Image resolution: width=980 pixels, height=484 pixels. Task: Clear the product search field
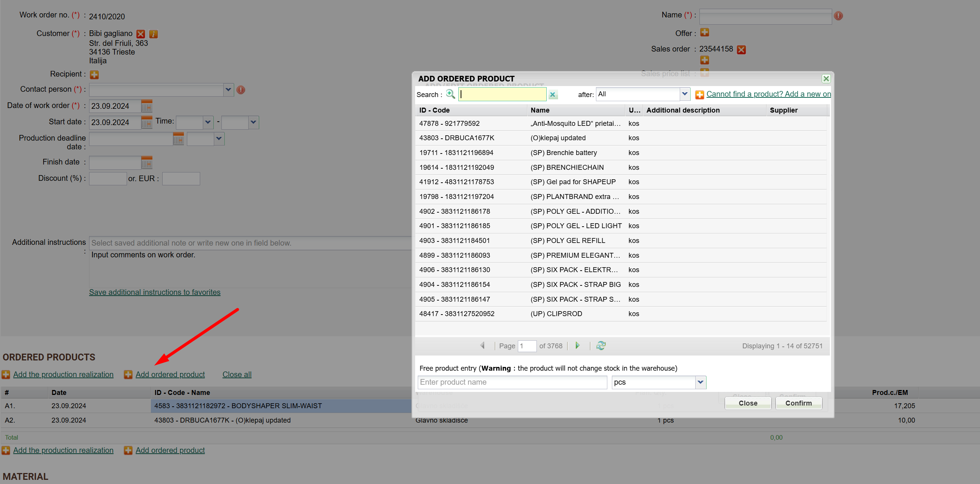click(x=552, y=95)
